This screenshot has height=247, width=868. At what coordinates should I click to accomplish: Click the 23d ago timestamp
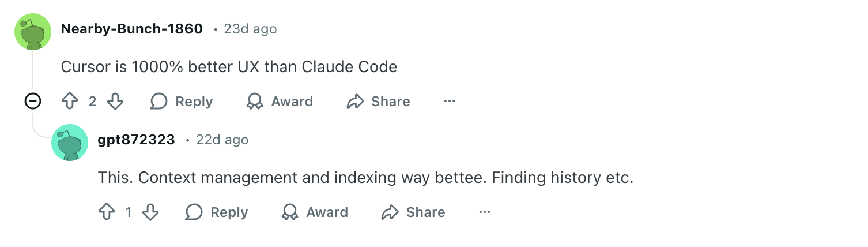(x=250, y=29)
